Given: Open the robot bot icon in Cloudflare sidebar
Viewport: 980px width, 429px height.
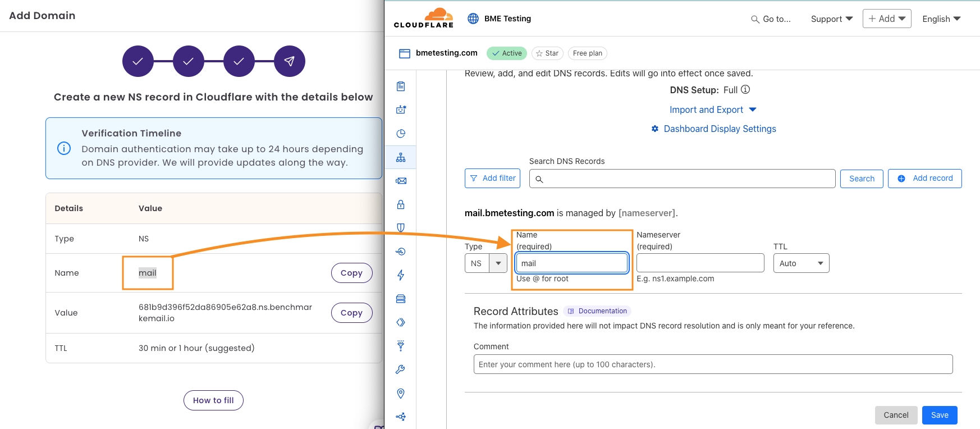Looking at the screenshot, I should [x=401, y=110].
